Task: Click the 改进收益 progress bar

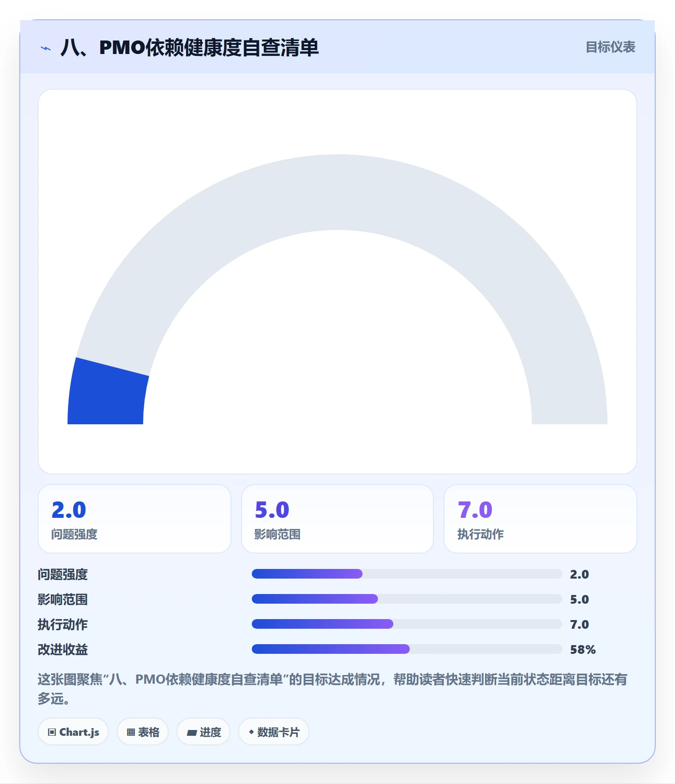Action: (x=407, y=649)
